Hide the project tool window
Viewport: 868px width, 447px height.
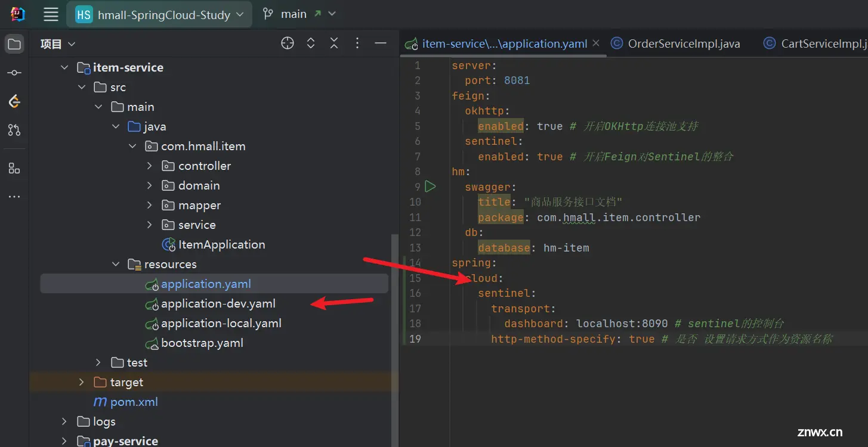click(381, 43)
